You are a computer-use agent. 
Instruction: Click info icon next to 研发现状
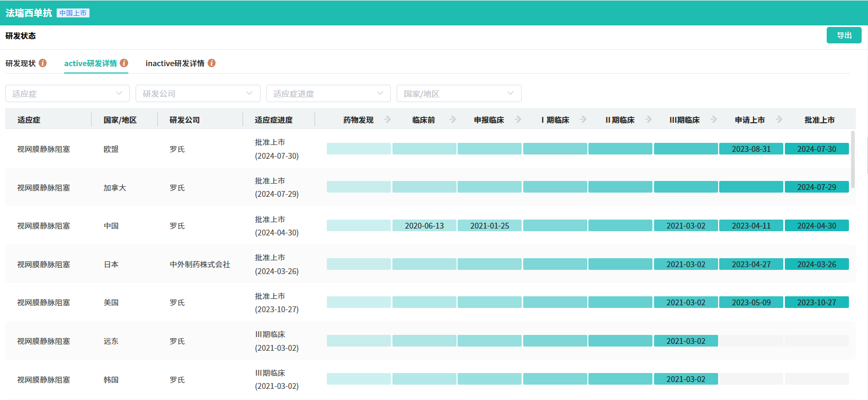coord(43,63)
